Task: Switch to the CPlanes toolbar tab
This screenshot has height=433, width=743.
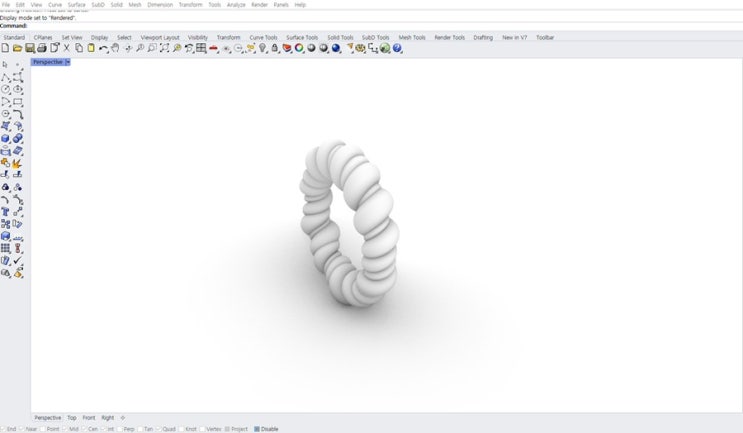Action: click(x=43, y=37)
